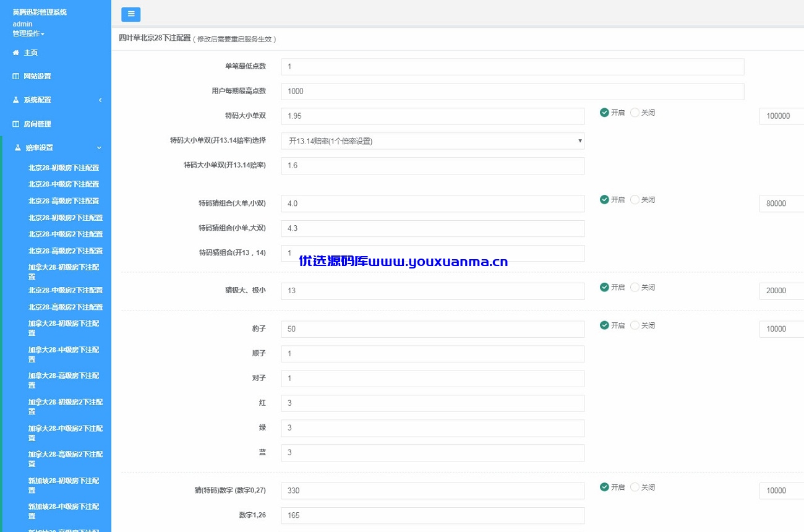804x532 pixels.
Task: Click the limit field showing 20000
Action: (x=782, y=291)
